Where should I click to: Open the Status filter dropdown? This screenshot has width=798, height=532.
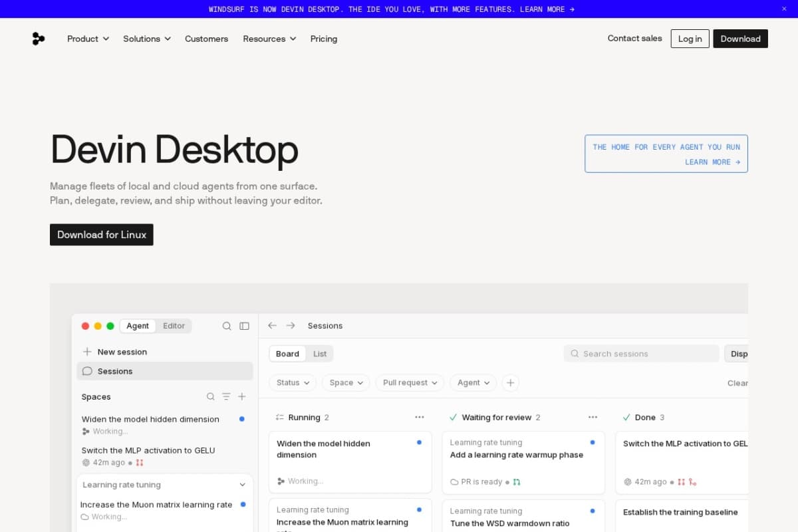click(x=293, y=382)
